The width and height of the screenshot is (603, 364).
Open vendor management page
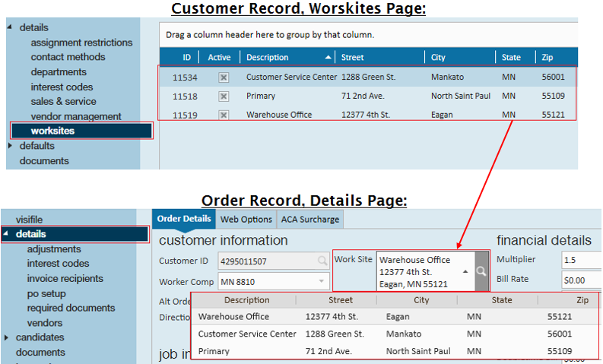click(x=76, y=116)
